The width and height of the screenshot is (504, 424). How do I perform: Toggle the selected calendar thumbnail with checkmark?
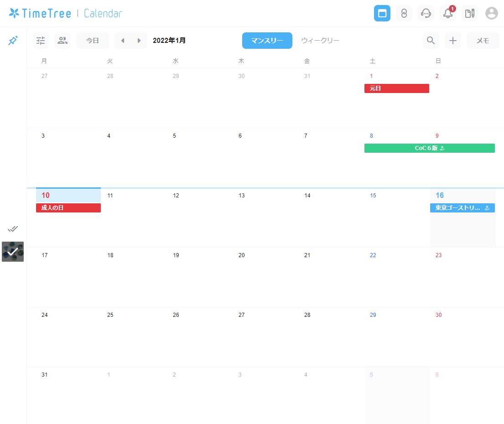[x=13, y=252]
